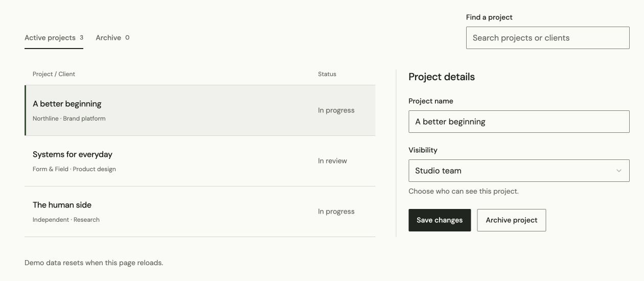Click Form & Field · Product design subtitle
The image size is (644, 281).
[74, 169]
